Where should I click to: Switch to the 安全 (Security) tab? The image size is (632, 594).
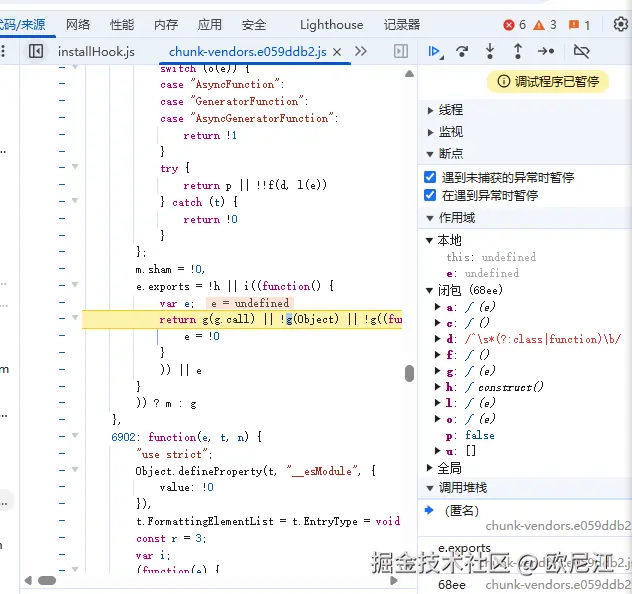[254, 25]
